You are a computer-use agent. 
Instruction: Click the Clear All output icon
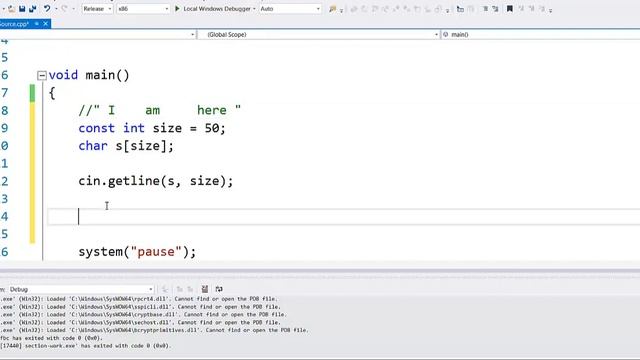coord(205,289)
